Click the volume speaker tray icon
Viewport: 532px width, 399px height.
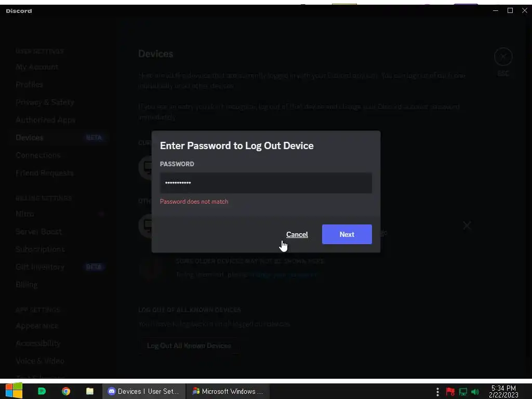475,392
